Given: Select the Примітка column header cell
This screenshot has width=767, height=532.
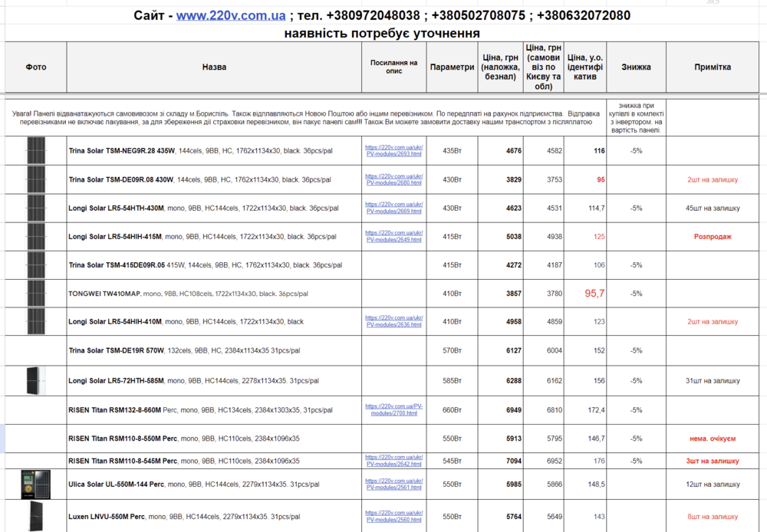Looking at the screenshot, I should (x=713, y=67).
